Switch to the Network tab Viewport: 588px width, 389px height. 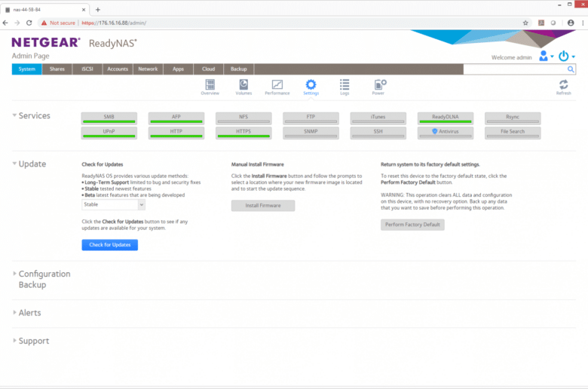coord(148,69)
